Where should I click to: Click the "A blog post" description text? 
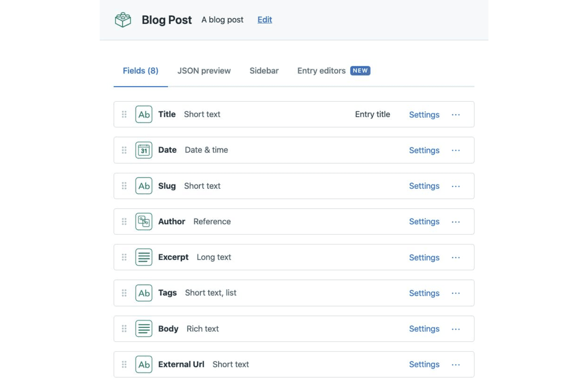click(222, 20)
